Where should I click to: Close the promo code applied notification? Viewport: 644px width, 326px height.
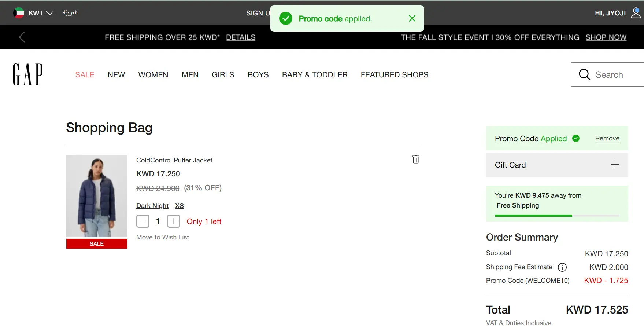(x=412, y=18)
